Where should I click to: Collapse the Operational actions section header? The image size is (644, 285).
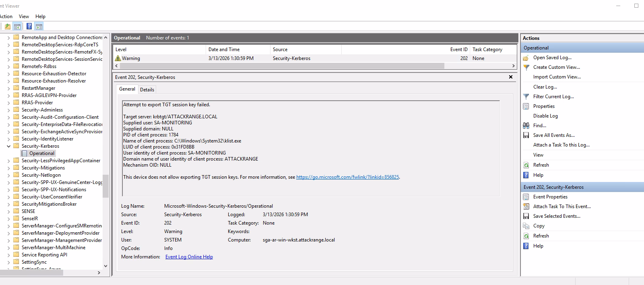pyautogui.click(x=582, y=48)
